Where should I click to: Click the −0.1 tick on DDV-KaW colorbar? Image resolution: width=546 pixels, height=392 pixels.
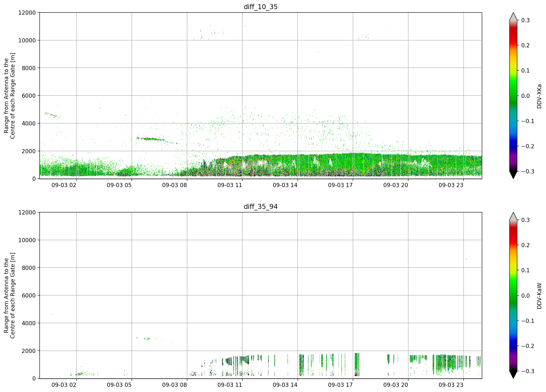click(528, 321)
